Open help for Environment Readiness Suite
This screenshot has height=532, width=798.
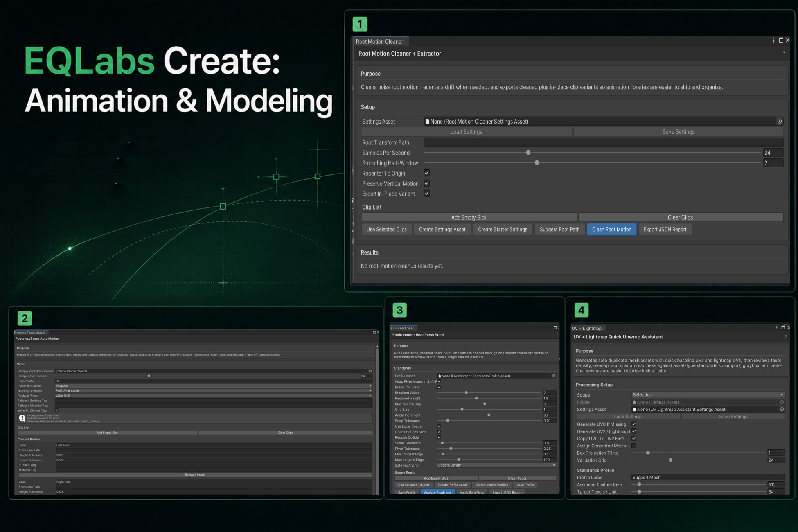(557, 335)
